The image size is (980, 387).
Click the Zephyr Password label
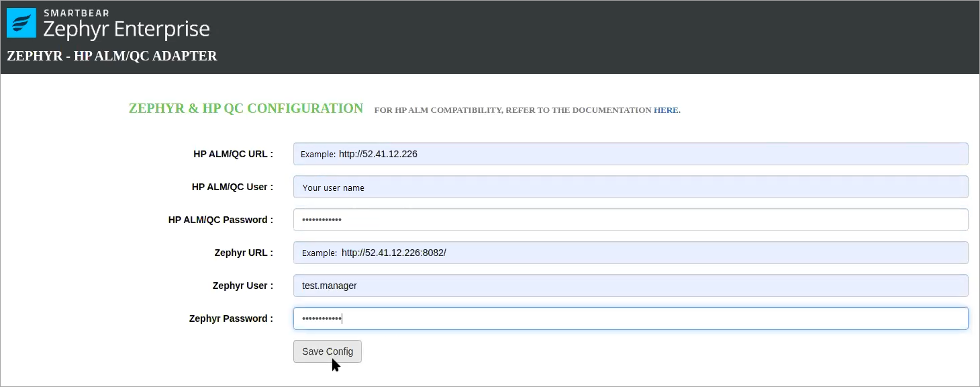[x=231, y=318]
